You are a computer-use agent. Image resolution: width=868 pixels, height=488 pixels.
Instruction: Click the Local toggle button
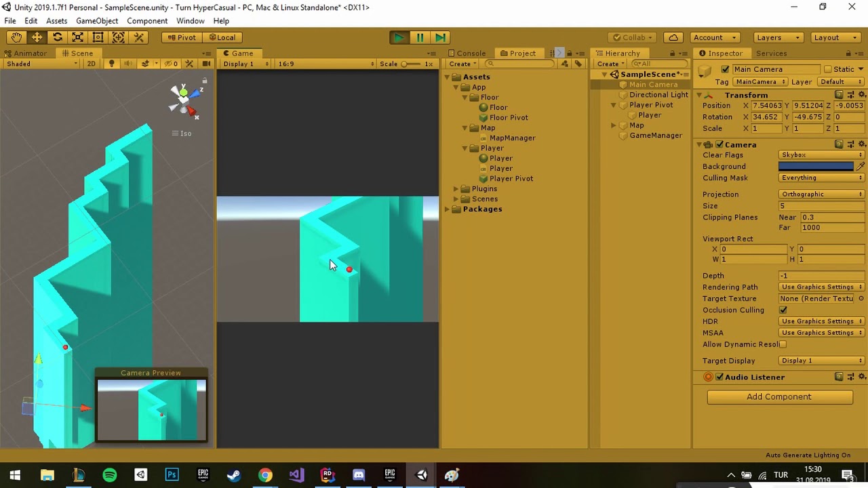tap(222, 37)
